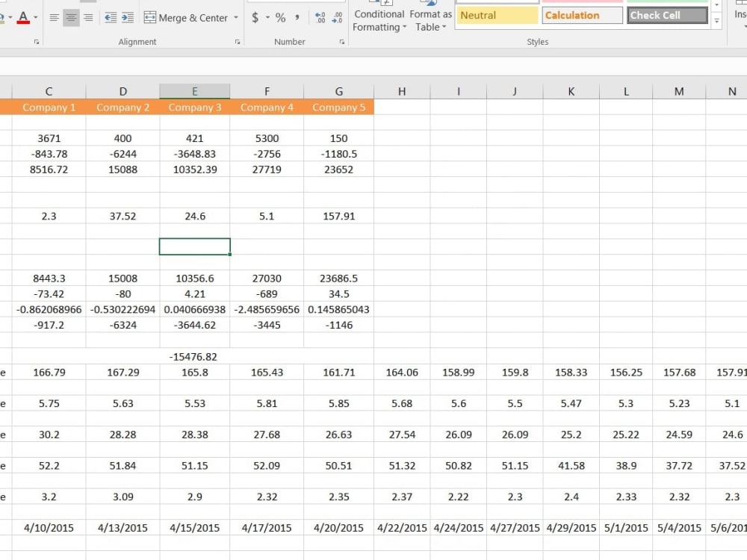Select column K header
The width and height of the screenshot is (747, 560).
[x=571, y=91]
